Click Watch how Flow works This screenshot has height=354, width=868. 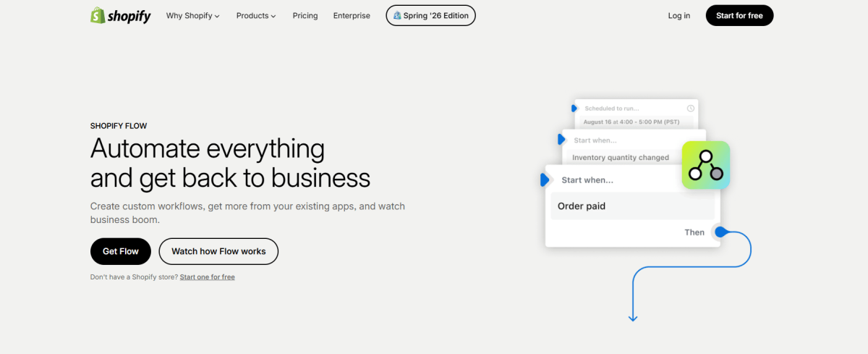[x=218, y=251]
